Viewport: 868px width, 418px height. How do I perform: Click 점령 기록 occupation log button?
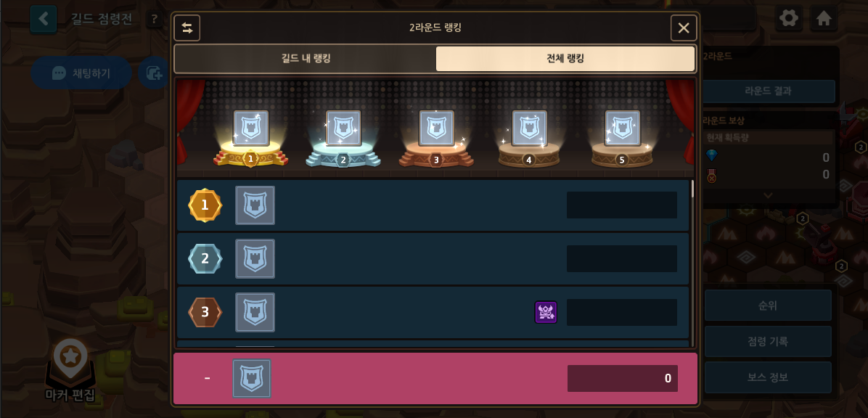click(768, 341)
